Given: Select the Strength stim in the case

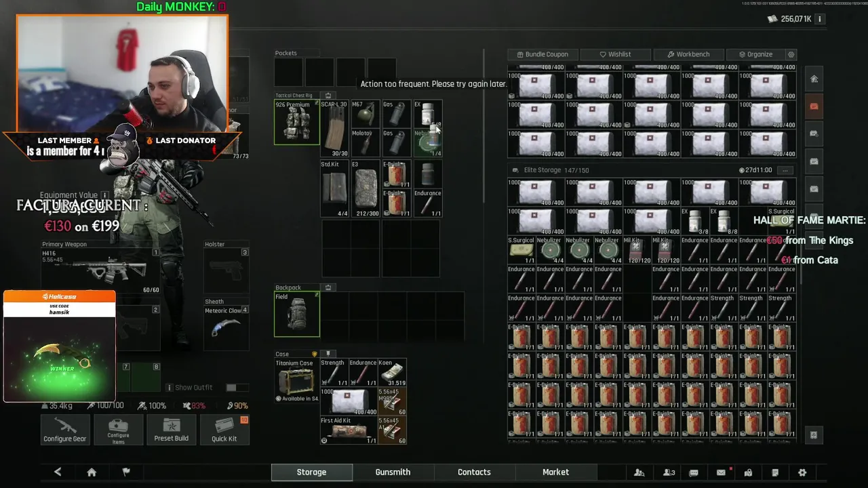Looking at the screenshot, I should [x=334, y=373].
